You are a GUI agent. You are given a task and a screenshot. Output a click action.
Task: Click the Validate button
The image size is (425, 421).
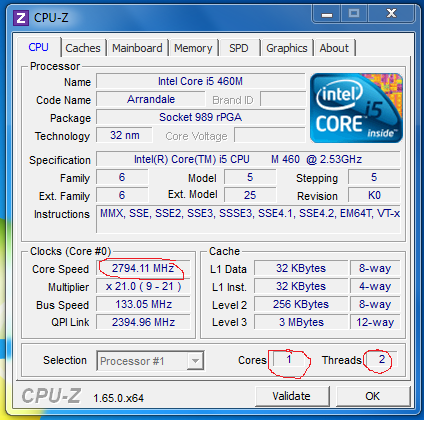(292, 396)
